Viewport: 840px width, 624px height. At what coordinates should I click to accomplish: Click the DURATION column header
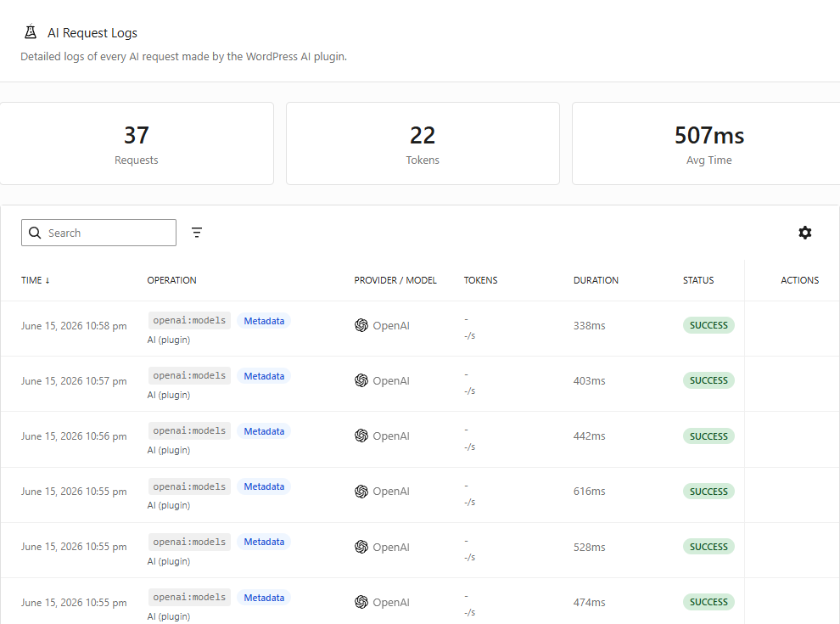pos(596,280)
